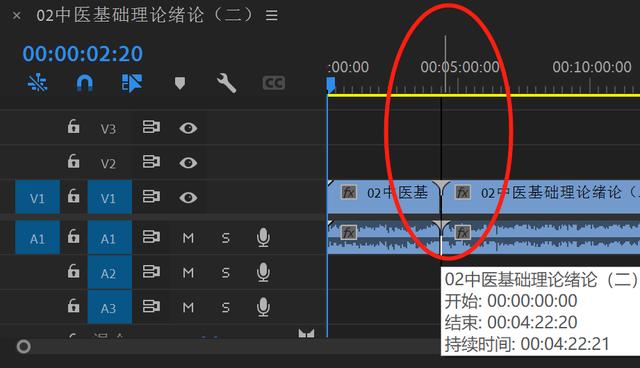Open Timeline Display Settings wrench

click(227, 83)
